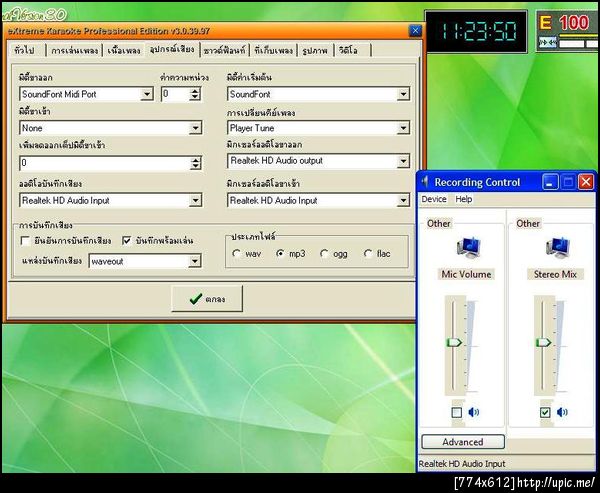Viewport: 600px width, 493px height.
Task: Open the เนื้อเพลง tab
Action: click(124, 50)
